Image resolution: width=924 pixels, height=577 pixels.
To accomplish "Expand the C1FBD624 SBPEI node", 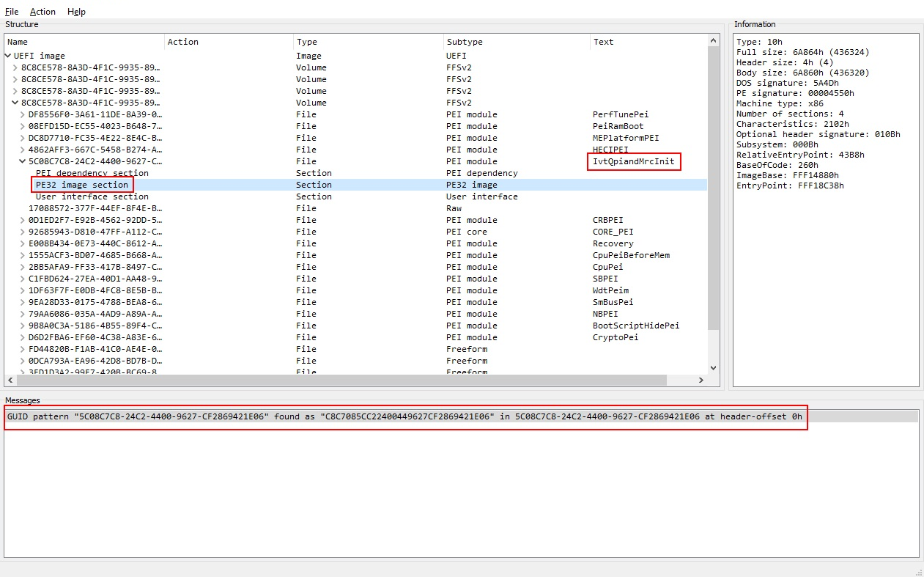I will [x=23, y=279].
